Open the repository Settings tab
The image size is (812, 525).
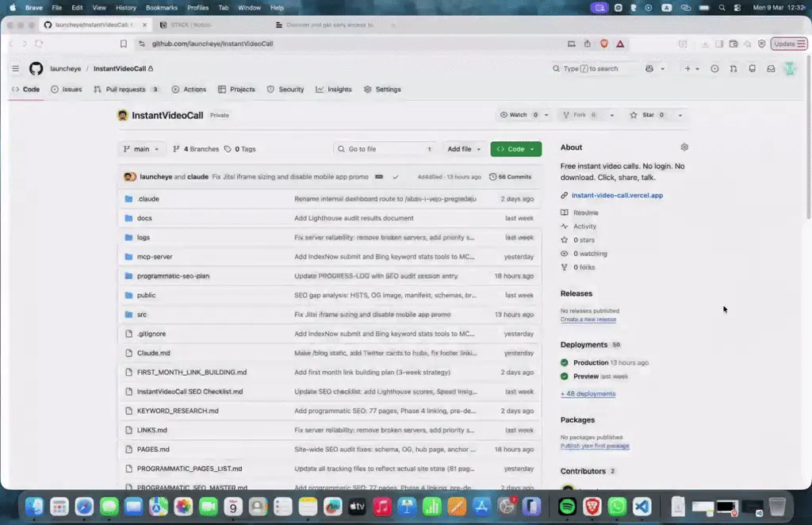tap(383, 90)
